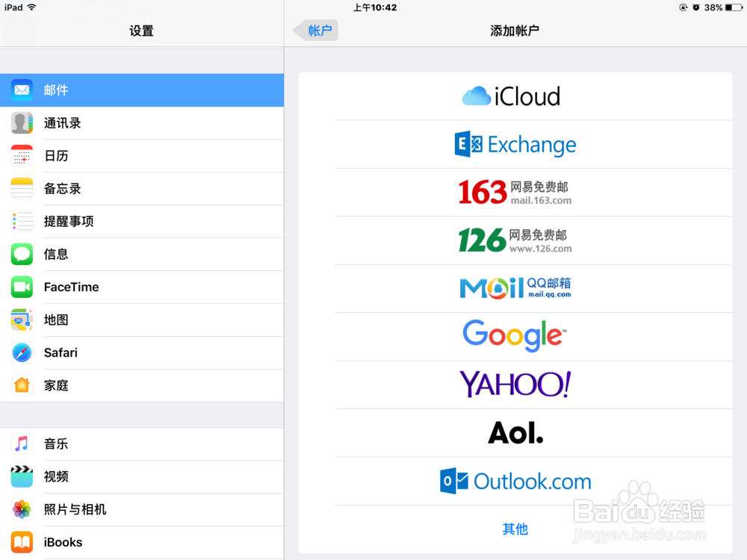747x560 pixels.
Task: Open 信息 settings row label
Action: (56, 255)
